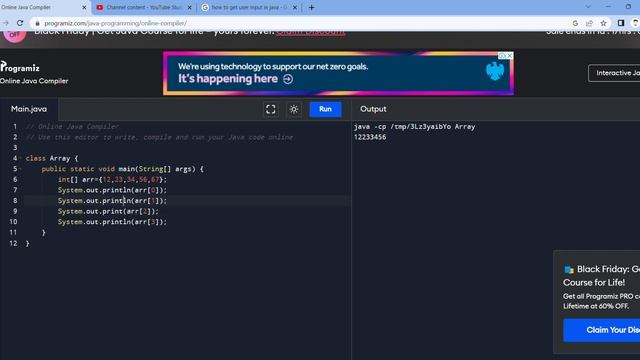Open a new browser tab
The height and width of the screenshot is (360, 640).
pos(312,7)
